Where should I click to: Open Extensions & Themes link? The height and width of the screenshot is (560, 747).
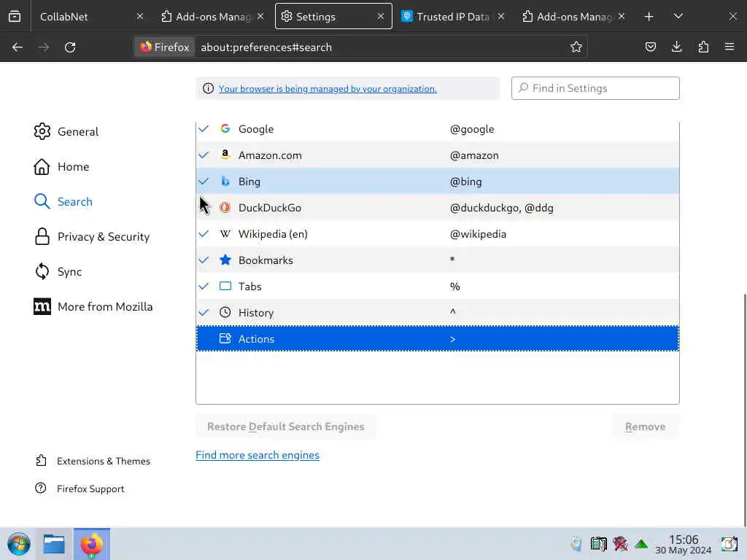click(93, 461)
